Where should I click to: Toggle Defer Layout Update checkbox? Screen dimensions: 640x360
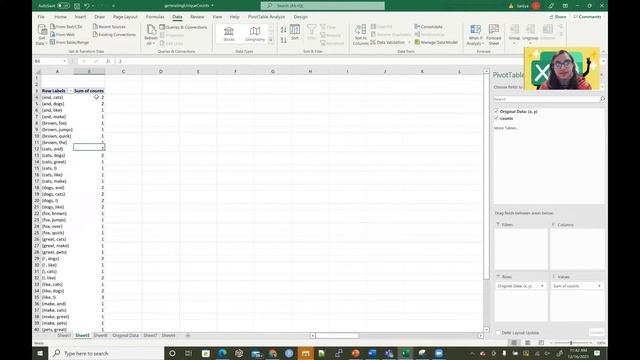coord(498,333)
